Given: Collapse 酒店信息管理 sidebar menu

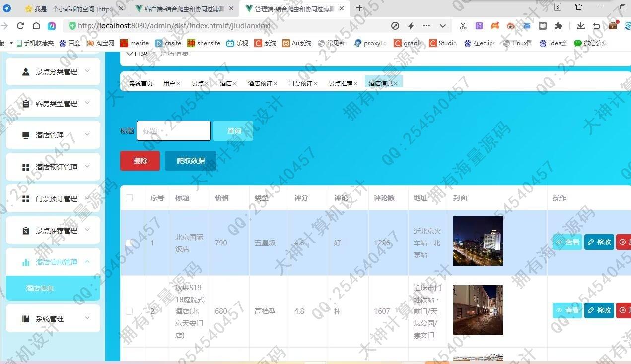Looking at the screenshot, I should 53,262.
